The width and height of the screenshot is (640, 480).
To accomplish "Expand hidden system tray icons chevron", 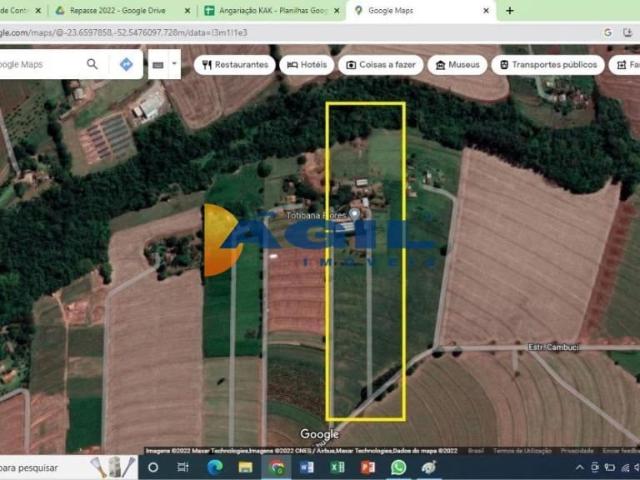I will (x=580, y=468).
